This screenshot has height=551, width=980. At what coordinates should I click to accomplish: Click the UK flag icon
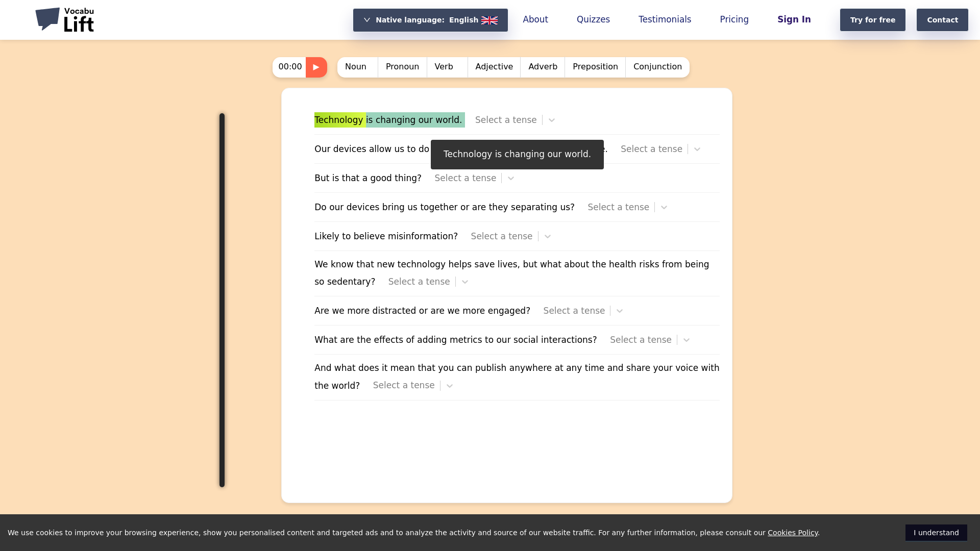[x=489, y=20]
